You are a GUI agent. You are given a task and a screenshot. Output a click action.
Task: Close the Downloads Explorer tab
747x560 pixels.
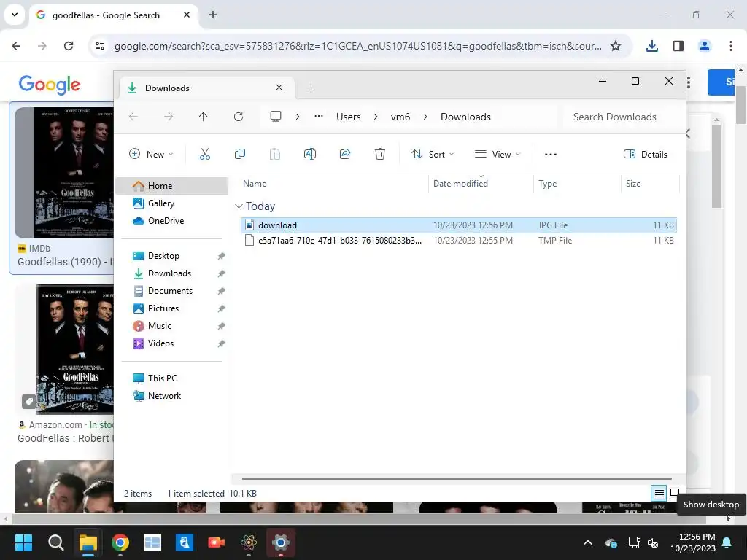click(279, 87)
